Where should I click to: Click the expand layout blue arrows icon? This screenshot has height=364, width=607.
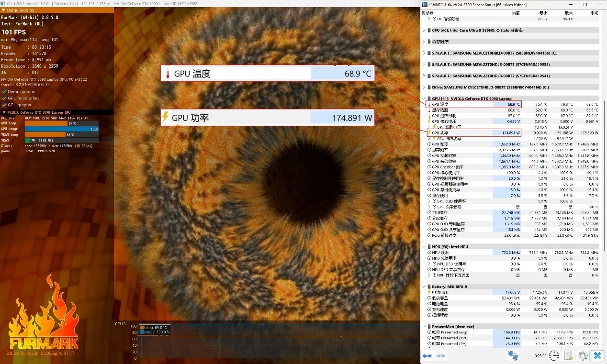[x=427, y=355]
